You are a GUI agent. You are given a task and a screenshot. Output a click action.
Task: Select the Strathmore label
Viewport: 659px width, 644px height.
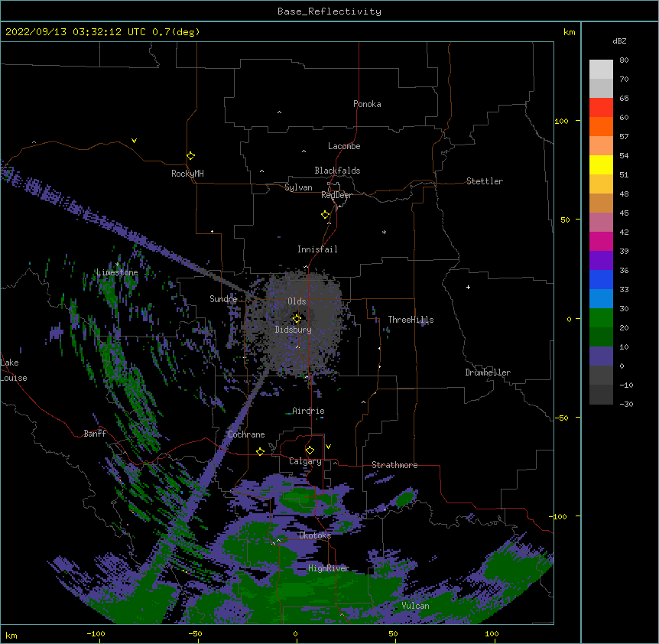pyautogui.click(x=394, y=465)
